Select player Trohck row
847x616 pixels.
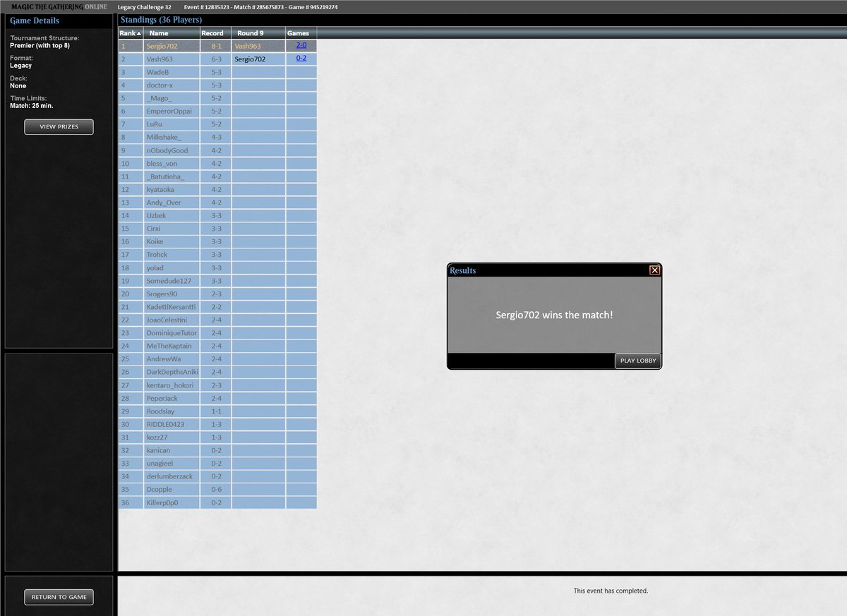tap(217, 255)
